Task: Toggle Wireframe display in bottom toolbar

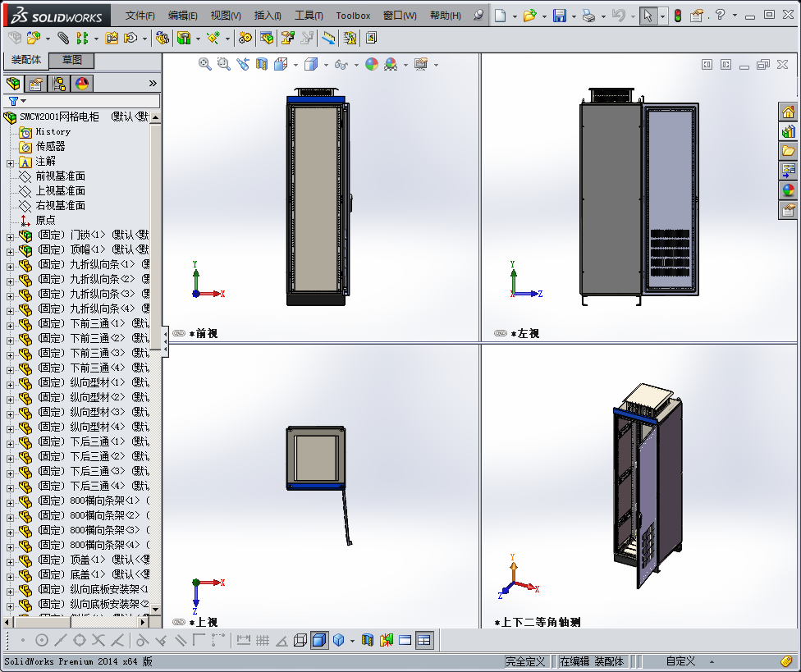Action: (300, 640)
